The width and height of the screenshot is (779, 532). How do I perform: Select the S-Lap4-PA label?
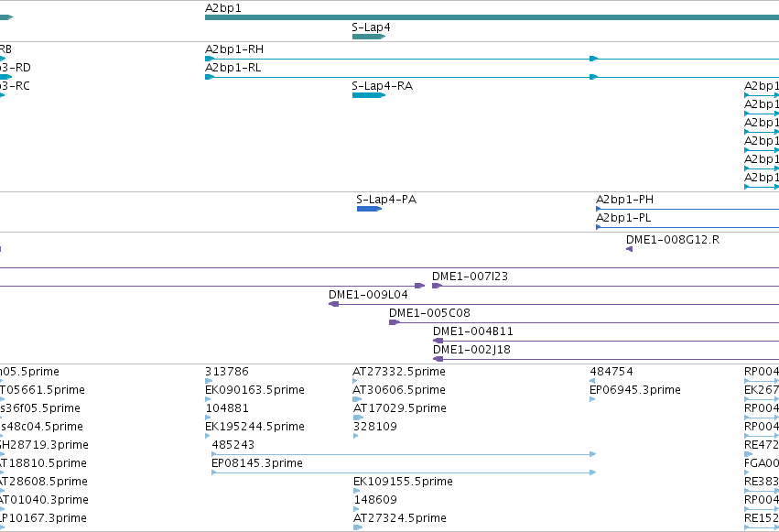(x=386, y=200)
